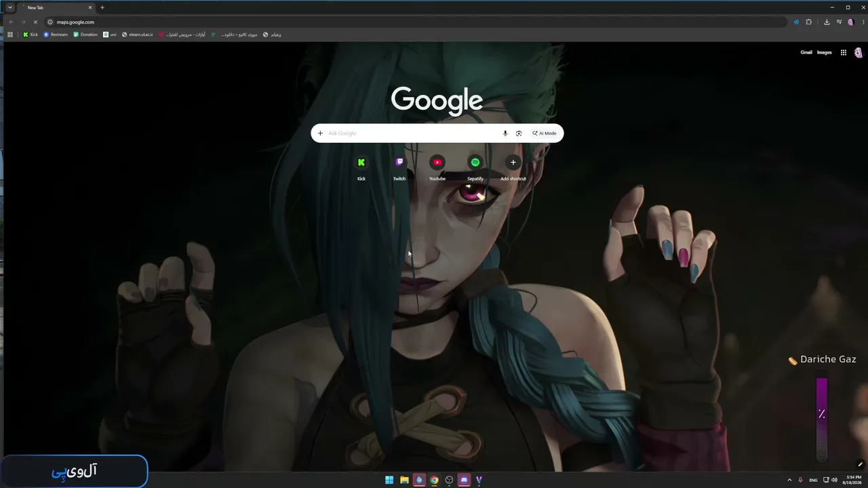Expand the tab search dropdown
This screenshot has height=488, width=868.
pos(9,7)
